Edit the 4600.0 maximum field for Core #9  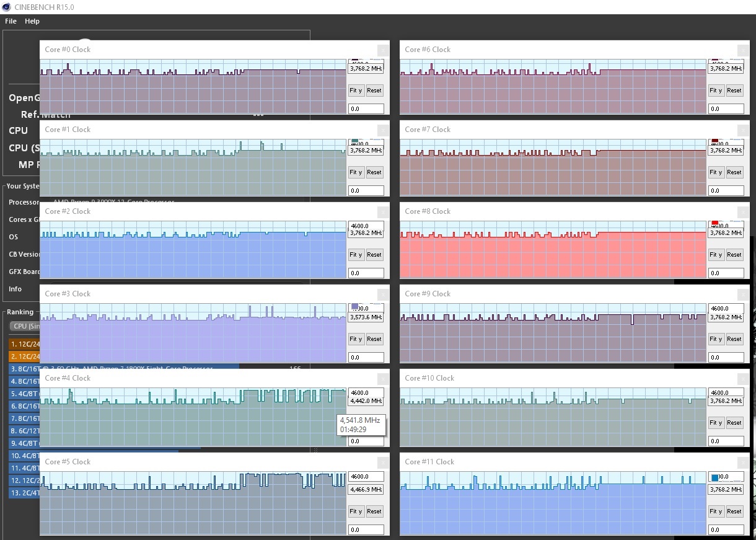pos(726,308)
